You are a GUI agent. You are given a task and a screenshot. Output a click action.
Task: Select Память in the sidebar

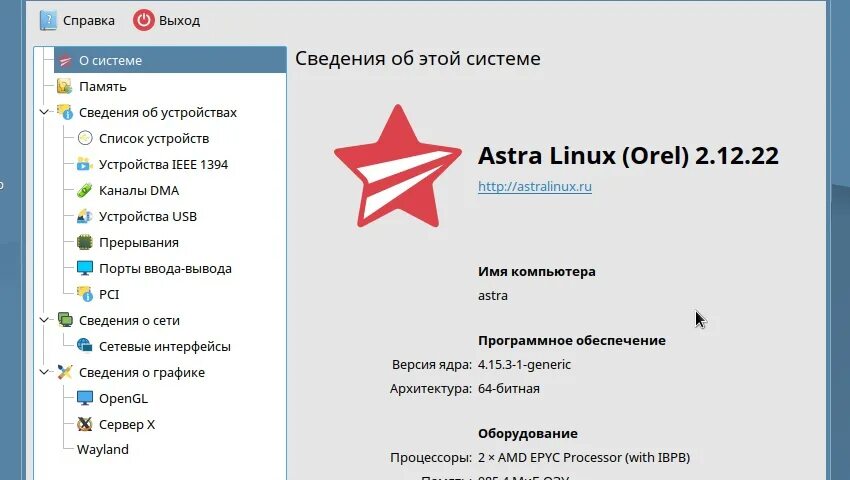tap(102, 86)
